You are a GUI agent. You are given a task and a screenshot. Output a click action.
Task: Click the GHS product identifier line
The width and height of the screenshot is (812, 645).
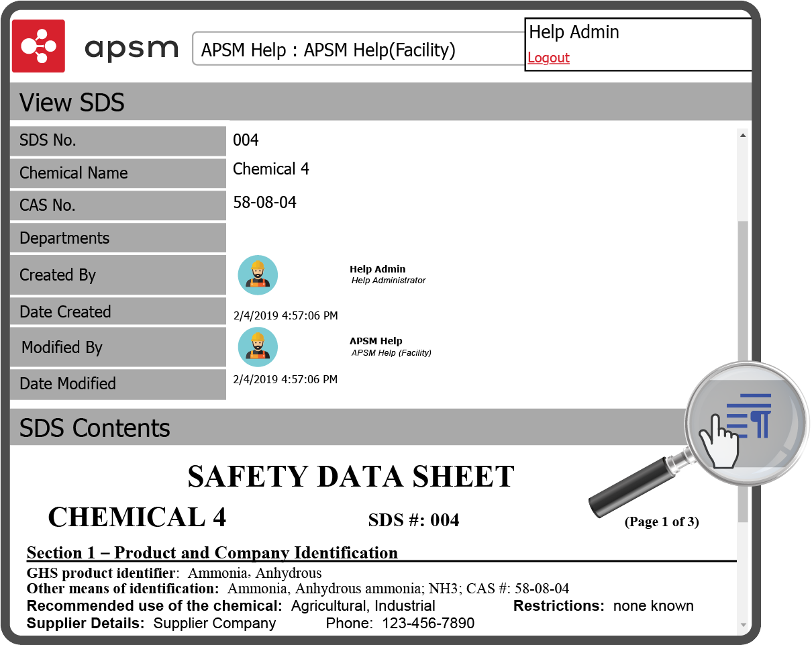(174, 573)
